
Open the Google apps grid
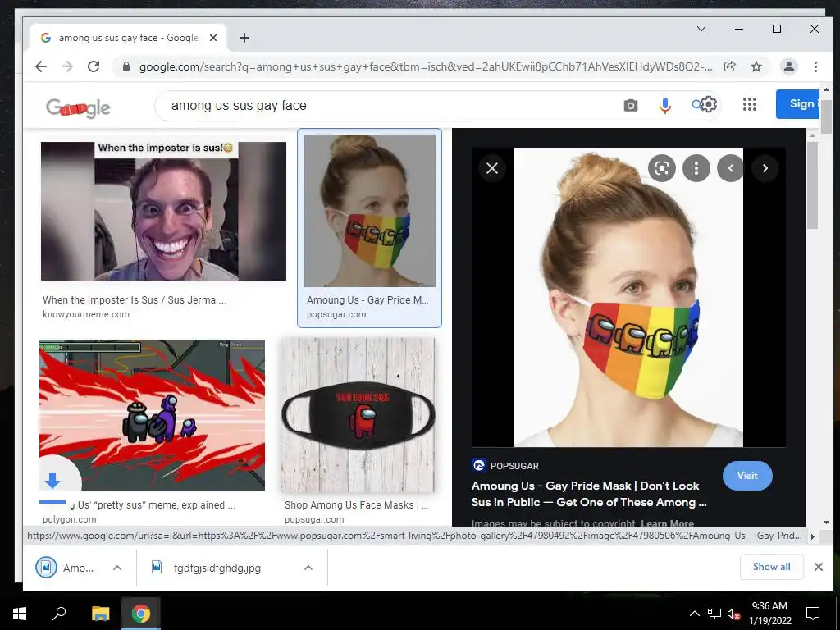(x=750, y=104)
